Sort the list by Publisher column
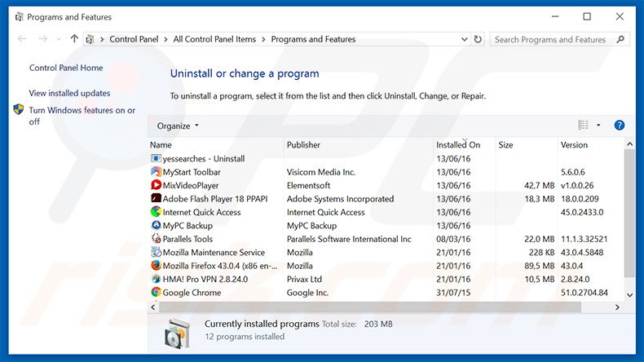The height and width of the screenshot is (362, 644). [x=359, y=144]
